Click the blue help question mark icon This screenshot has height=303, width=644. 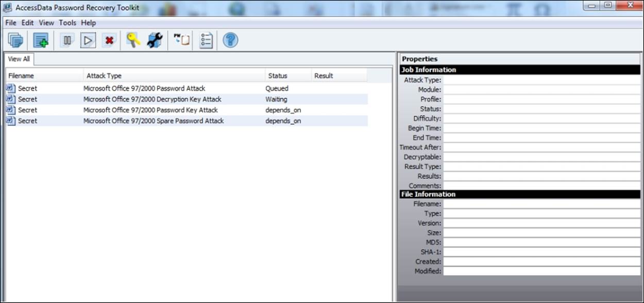[x=230, y=40]
